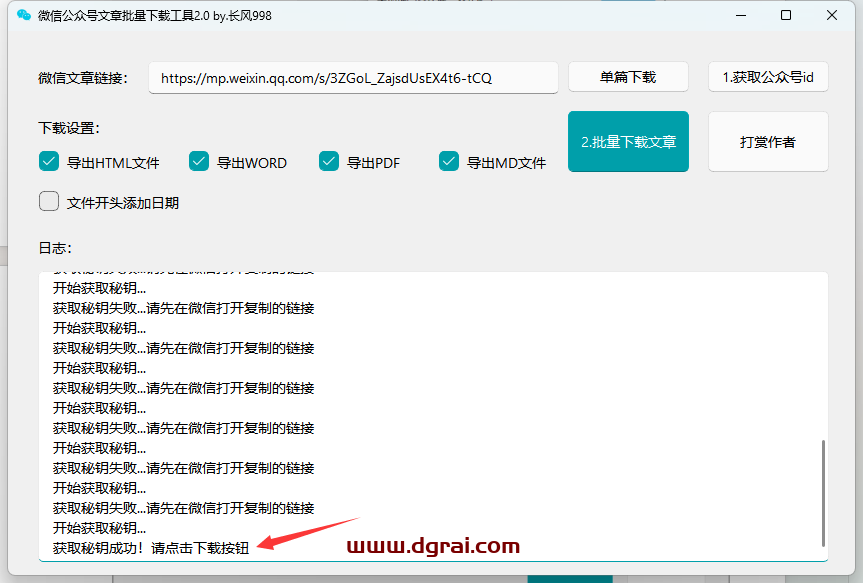Click the 日志: label
The height and width of the screenshot is (583, 863).
(55, 248)
